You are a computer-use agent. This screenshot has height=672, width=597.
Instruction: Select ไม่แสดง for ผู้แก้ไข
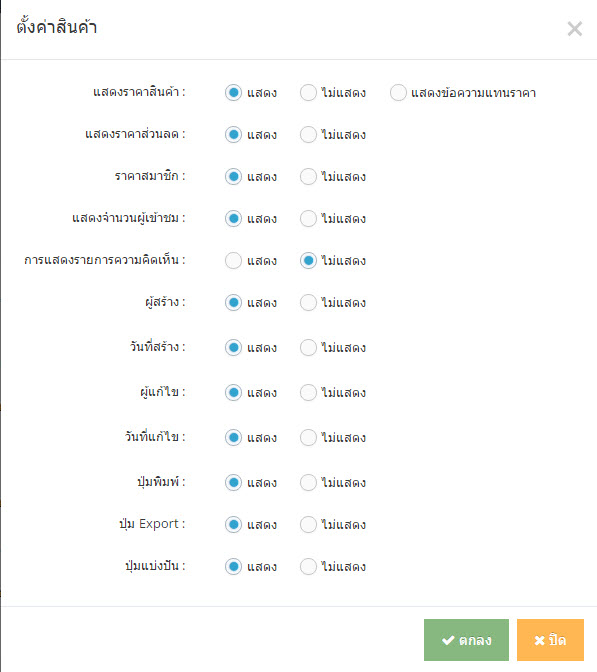click(308, 393)
